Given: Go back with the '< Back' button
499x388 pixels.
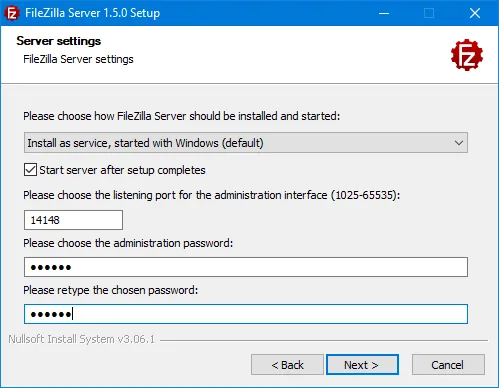Looking at the screenshot, I should click(287, 365).
